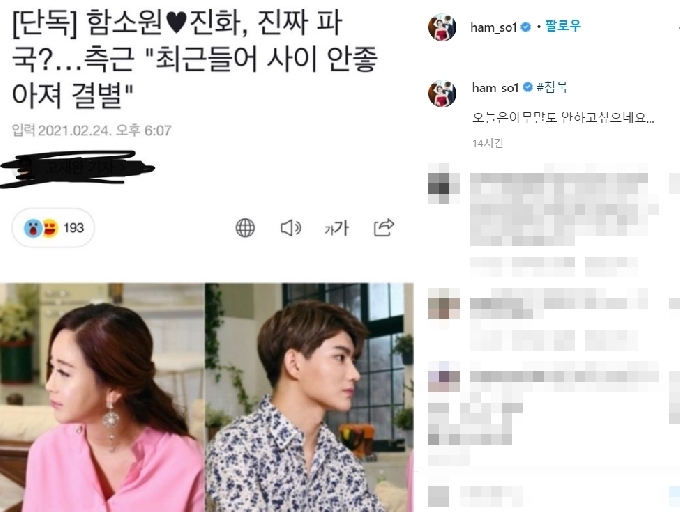Open the ham_so1 profile picture at top

[x=442, y=27]
